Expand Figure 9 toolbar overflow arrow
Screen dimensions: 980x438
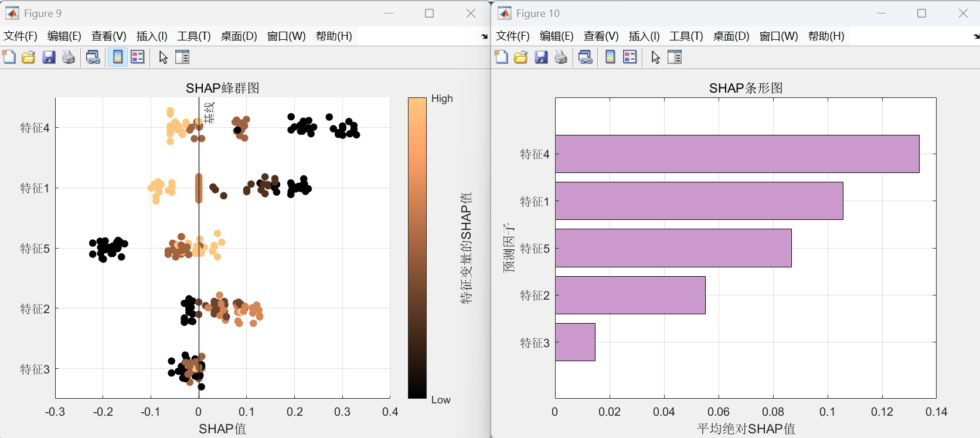coord(484,36)
